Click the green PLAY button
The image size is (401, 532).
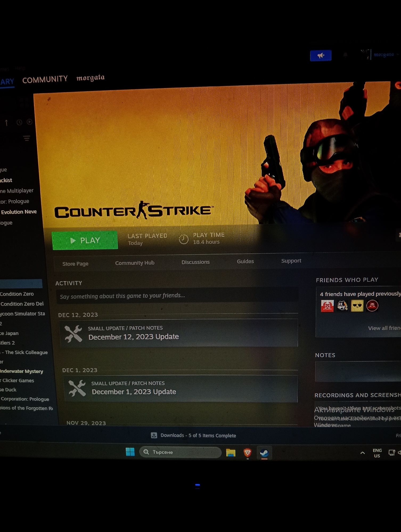click(85, 240)
